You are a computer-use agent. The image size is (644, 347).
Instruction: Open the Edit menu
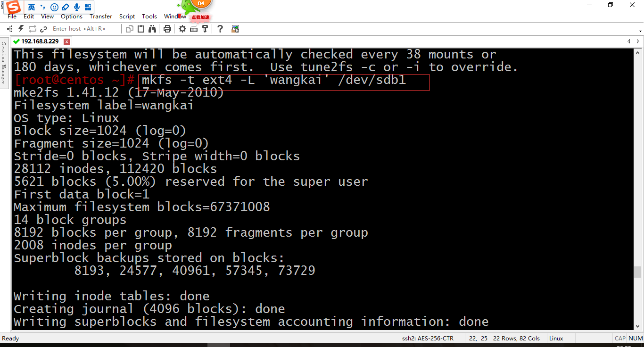(29, 17)
